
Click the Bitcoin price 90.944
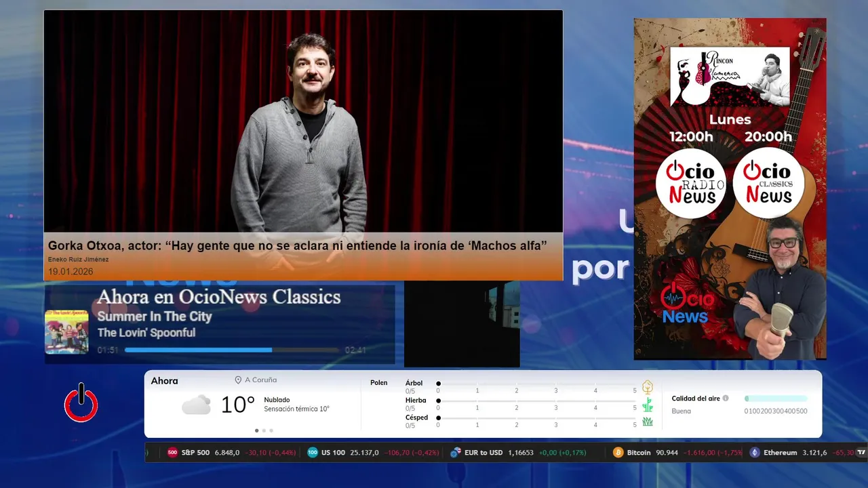point(667,452)
